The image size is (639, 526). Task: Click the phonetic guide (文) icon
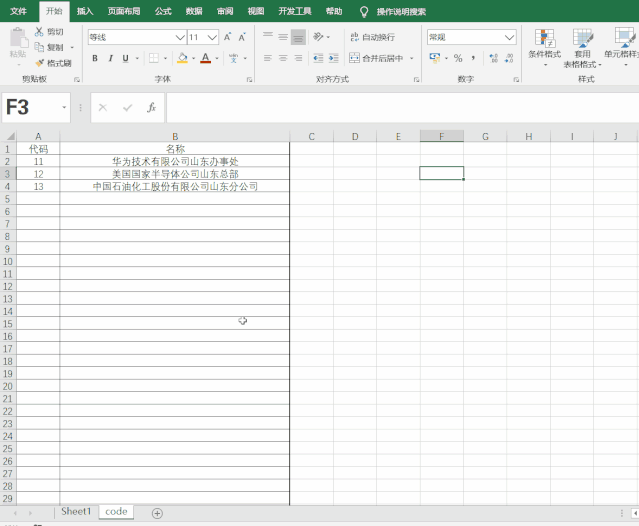234,58
